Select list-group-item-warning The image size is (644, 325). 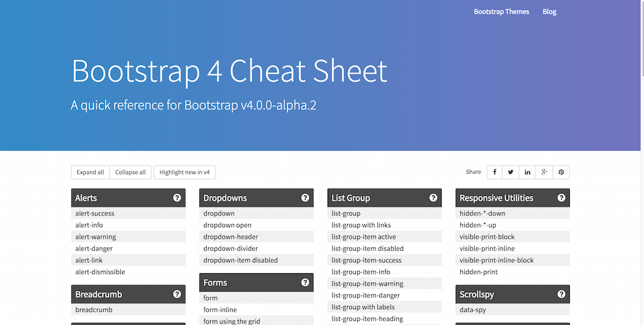click(x=384, y=283)
